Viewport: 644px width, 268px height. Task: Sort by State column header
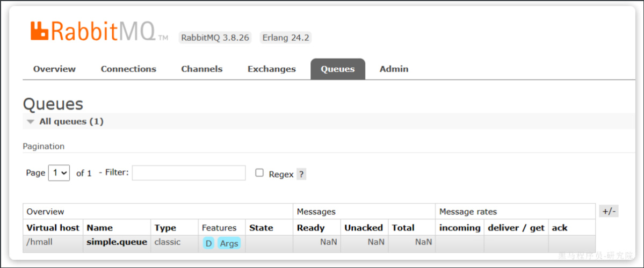tap(261, 228)
